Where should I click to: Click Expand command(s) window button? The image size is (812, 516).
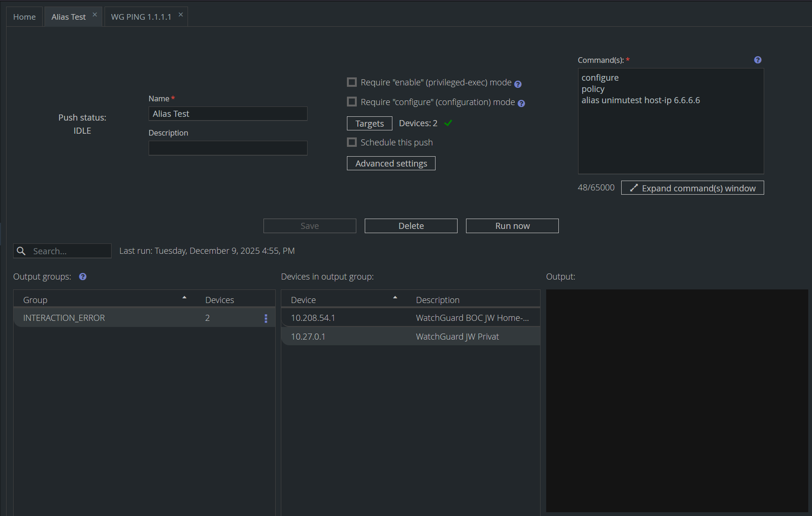click(x=692, y=188)
